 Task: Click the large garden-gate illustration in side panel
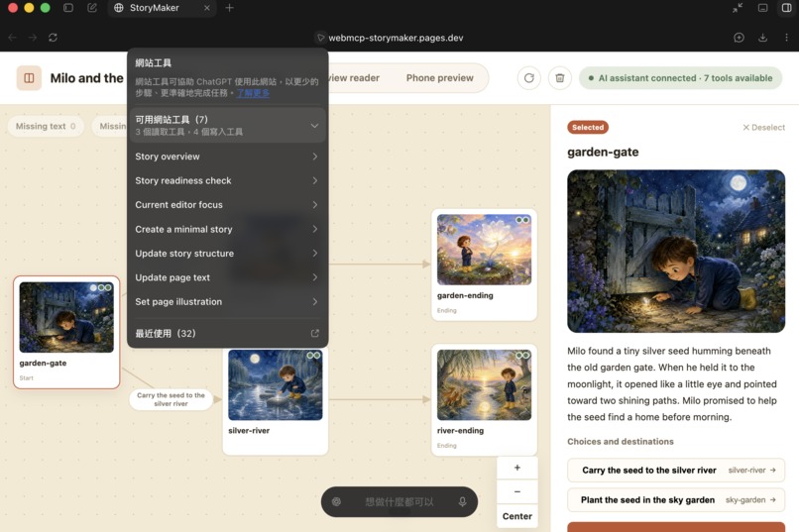tap(676, 251)
